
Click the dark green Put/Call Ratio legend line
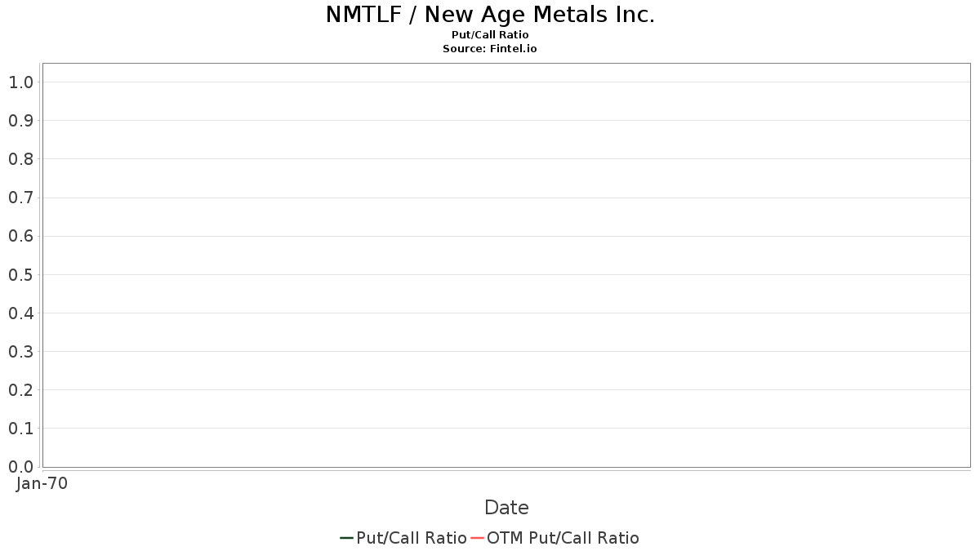[x=346, y=538]
